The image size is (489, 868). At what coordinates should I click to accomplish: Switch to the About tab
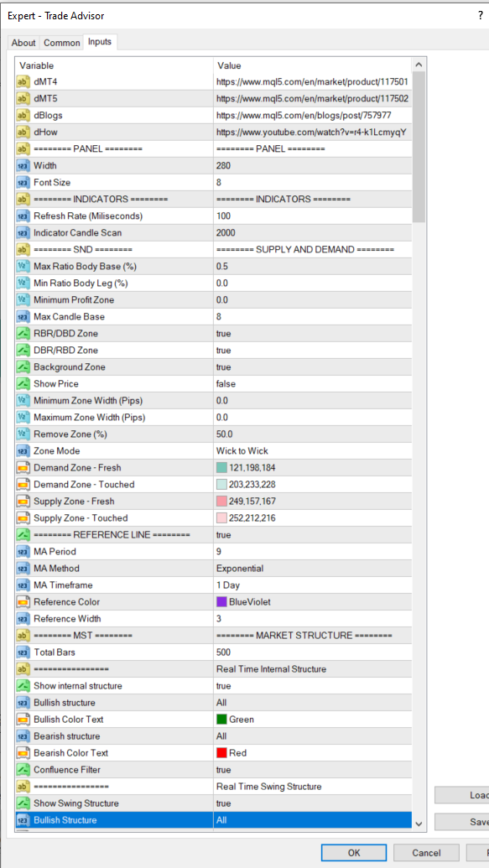[23, 43]
